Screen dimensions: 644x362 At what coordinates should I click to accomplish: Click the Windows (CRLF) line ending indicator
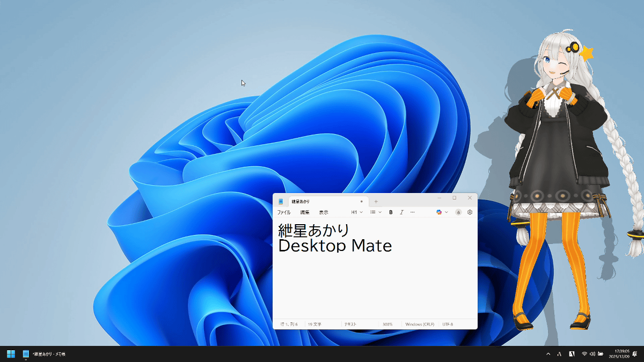[420, 324]
